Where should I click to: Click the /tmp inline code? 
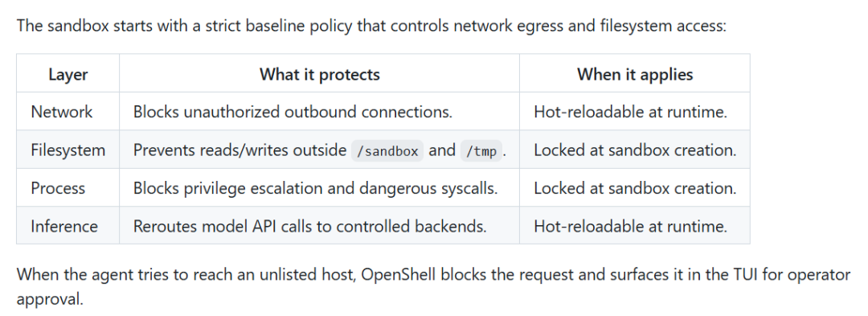481,150
